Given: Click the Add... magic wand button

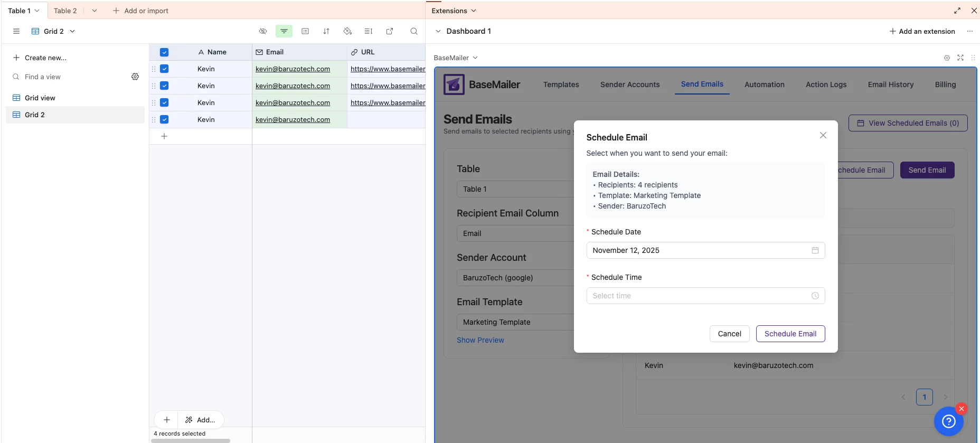Looking at the screenshot, I should tap(200, 420).
